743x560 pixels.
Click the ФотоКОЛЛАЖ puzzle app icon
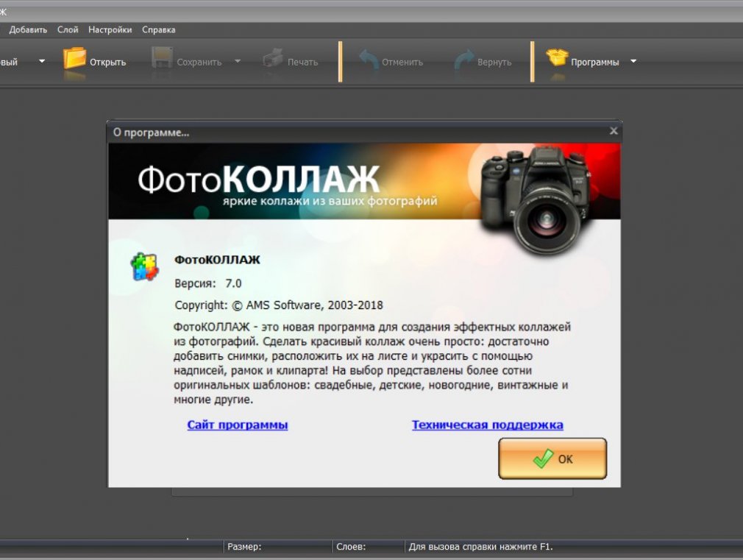click(144, 266)
